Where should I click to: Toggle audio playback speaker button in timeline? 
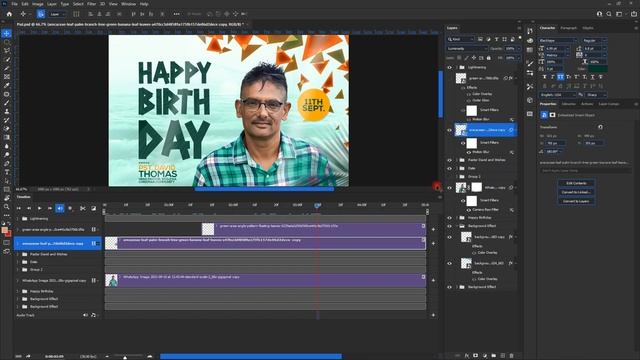pyautogui.click(x=60, y=208)
